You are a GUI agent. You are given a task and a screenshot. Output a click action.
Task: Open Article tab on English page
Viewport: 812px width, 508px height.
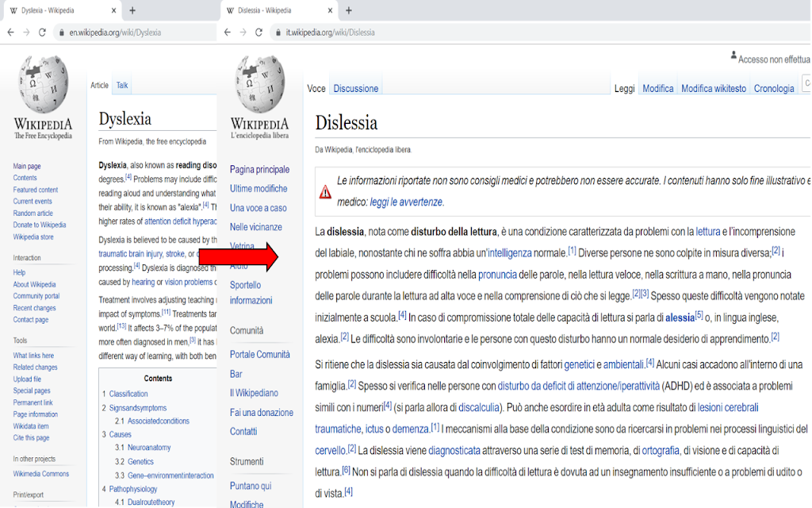99,86
